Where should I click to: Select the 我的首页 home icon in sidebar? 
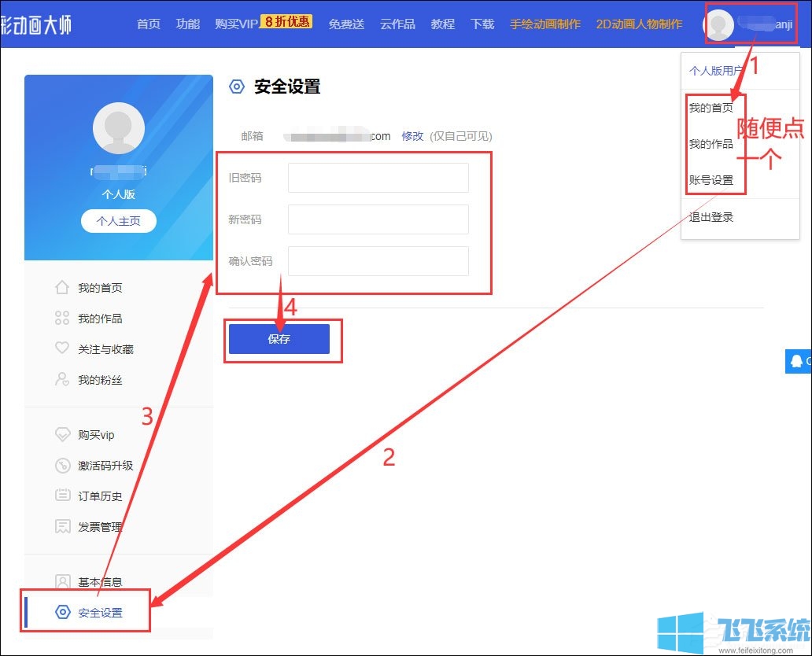63,288
